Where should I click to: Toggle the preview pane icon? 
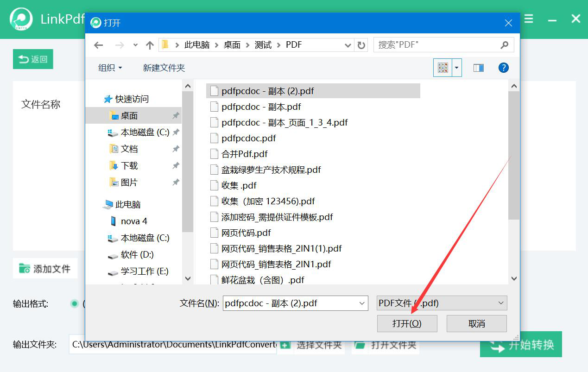479,68
